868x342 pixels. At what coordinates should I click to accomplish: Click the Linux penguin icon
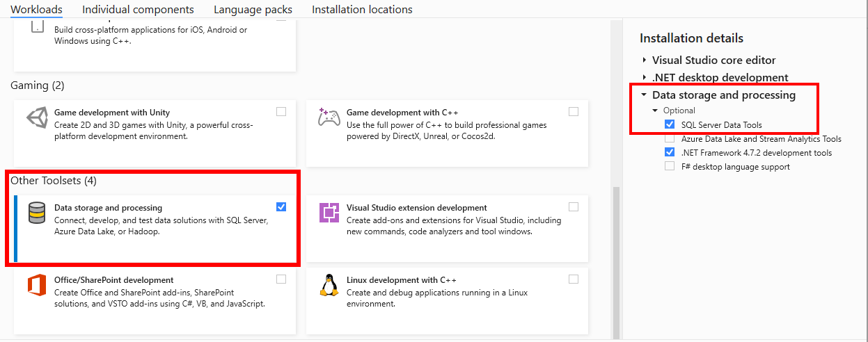coord(329,284)
